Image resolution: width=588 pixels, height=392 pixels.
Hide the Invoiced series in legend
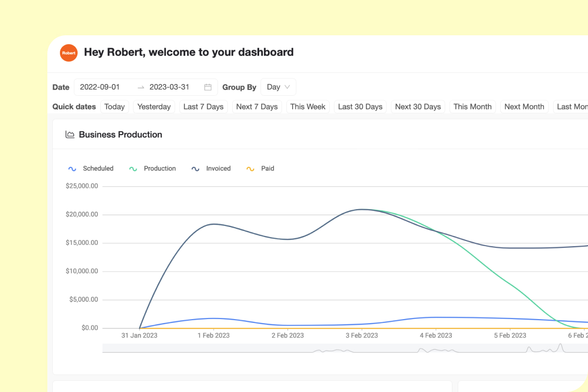(x=211, y=169)
